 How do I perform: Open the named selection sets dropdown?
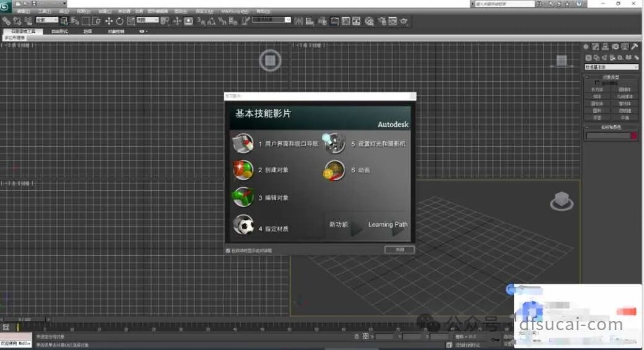coord(271,20)
